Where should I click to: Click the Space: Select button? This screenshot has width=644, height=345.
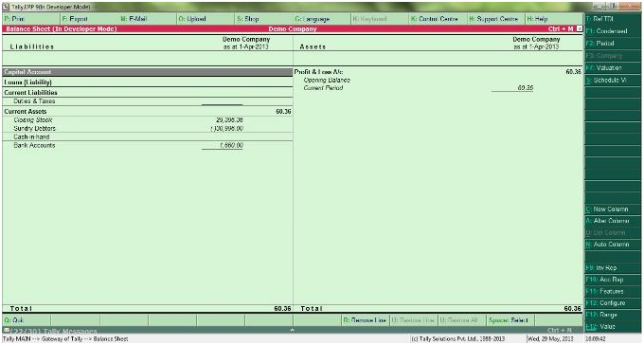pos(510,320)
